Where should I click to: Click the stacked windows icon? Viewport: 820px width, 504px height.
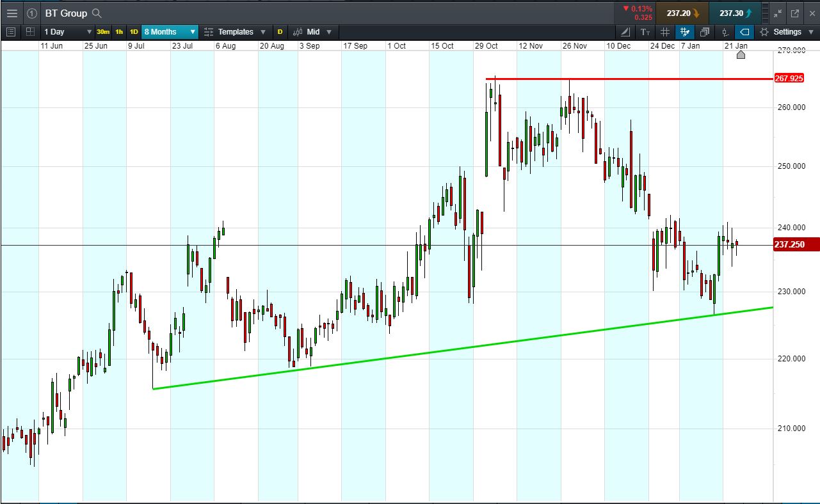(705, 32)
